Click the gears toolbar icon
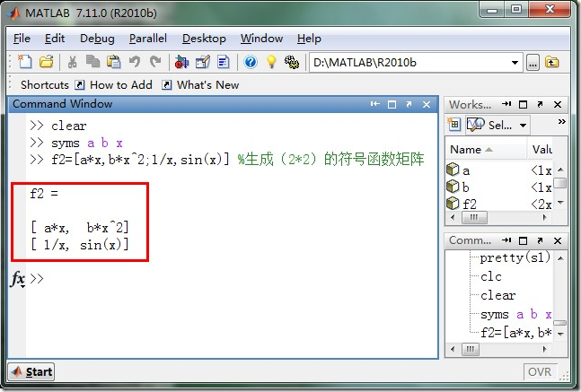 [x=292, y=62]
